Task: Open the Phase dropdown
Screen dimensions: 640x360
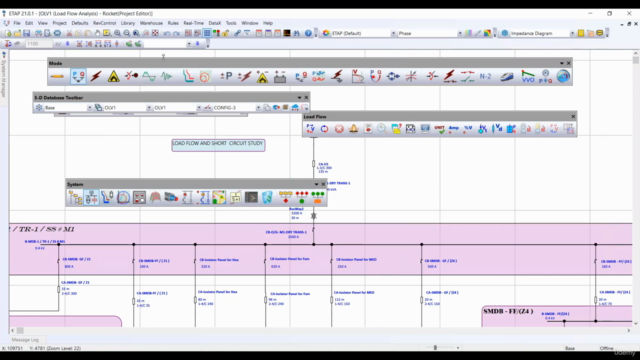Action: (x=430, y=33)
